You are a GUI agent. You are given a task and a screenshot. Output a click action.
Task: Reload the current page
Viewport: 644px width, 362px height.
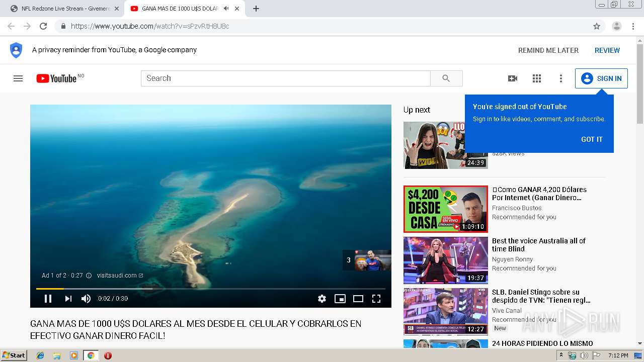pyautogui.click(x=43, y=26)
